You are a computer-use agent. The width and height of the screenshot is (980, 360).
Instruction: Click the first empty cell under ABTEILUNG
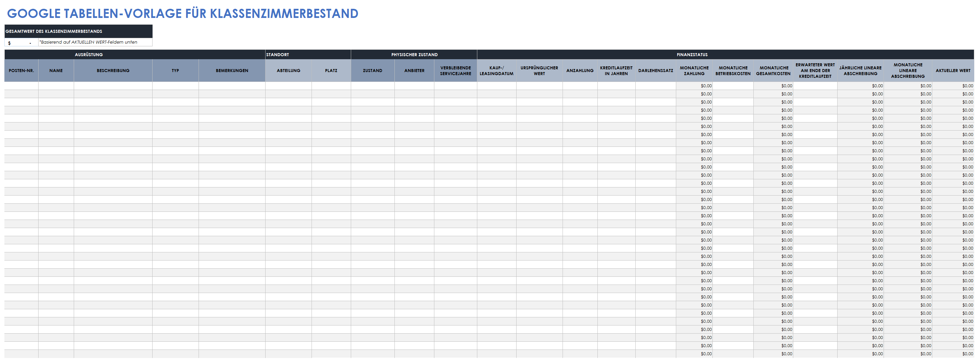(x=288, y=86)
